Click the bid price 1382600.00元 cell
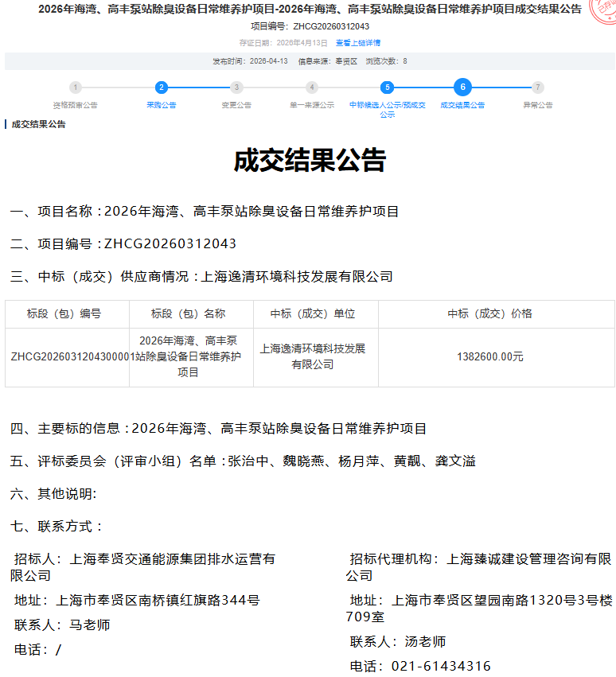This screenshot has height=677, width=616. pyautogui.click(x=490, y=357)
